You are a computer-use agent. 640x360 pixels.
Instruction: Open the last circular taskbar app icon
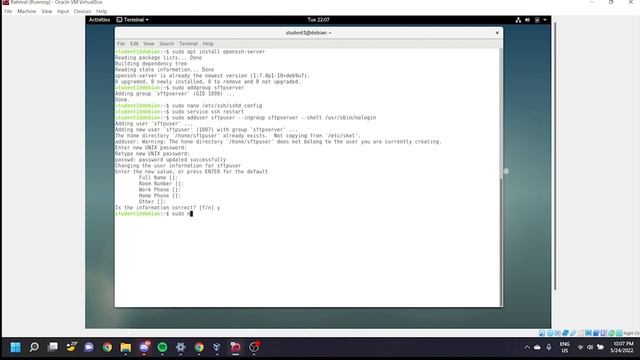tap(254, 347)
